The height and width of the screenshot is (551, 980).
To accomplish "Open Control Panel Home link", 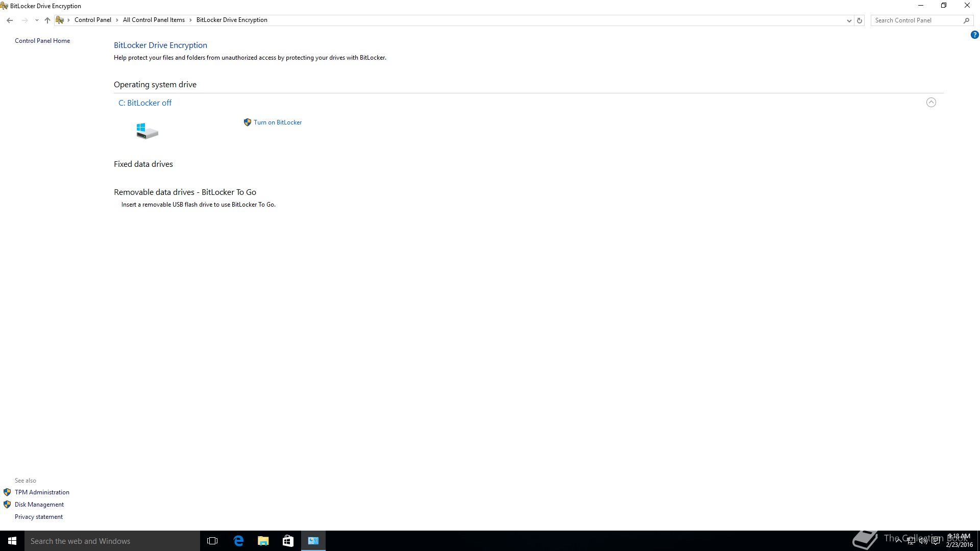I will click(x=42, y=41).
